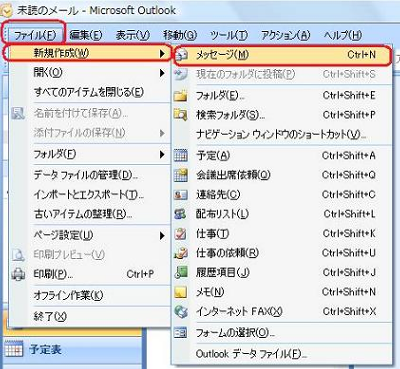
Task: Choose すべてのアイテムを閉じる(E)
Action: pos(89,92)
